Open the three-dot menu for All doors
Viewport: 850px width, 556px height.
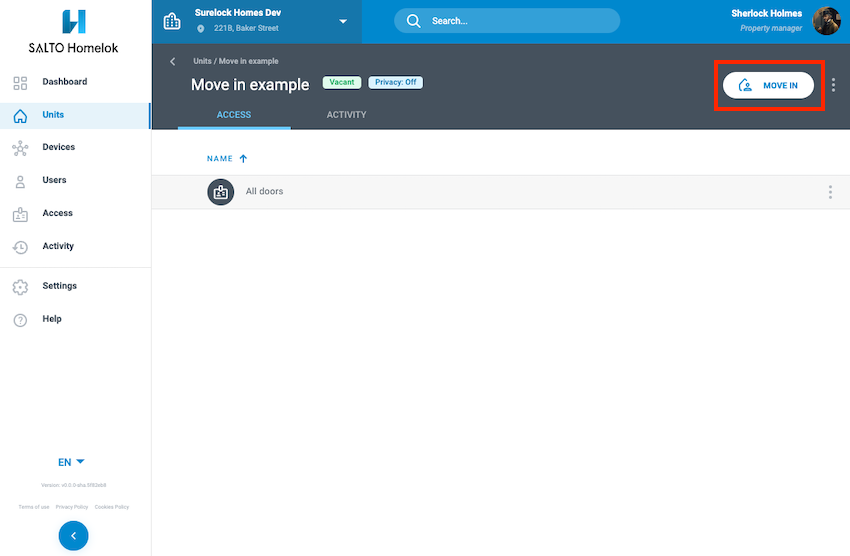pyautogui.click(x=830, y=192)
